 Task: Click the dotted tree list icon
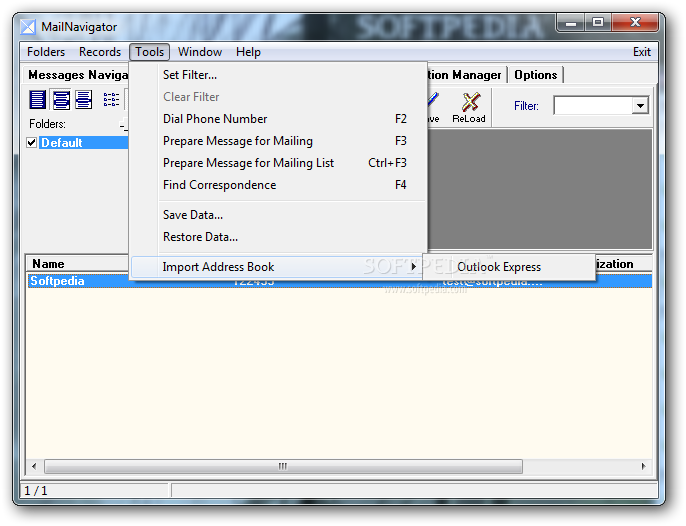111,100
